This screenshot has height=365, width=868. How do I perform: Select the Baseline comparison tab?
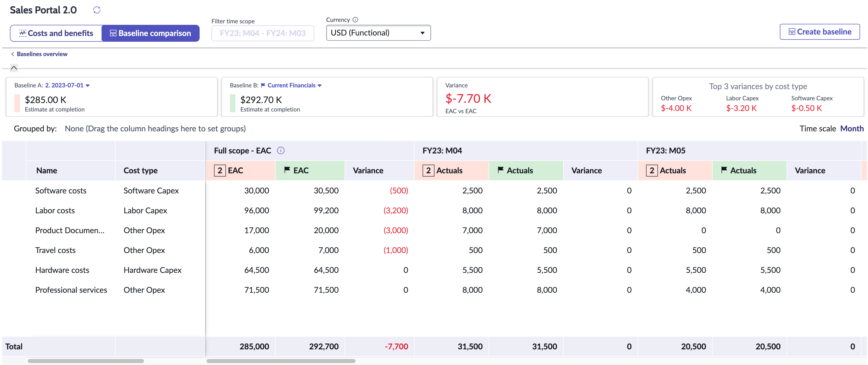click(x=151, y=33)
